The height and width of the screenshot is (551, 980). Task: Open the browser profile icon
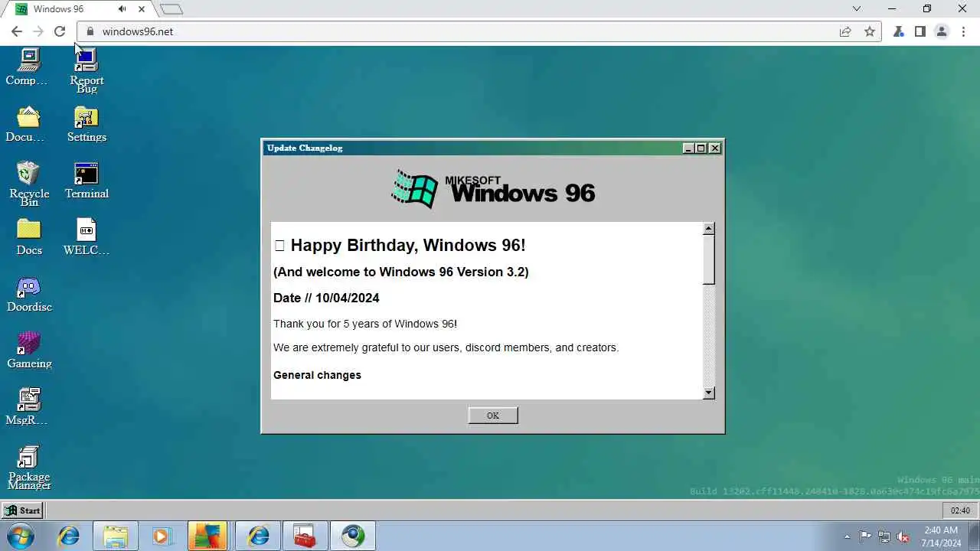click(x=942, y=31)
